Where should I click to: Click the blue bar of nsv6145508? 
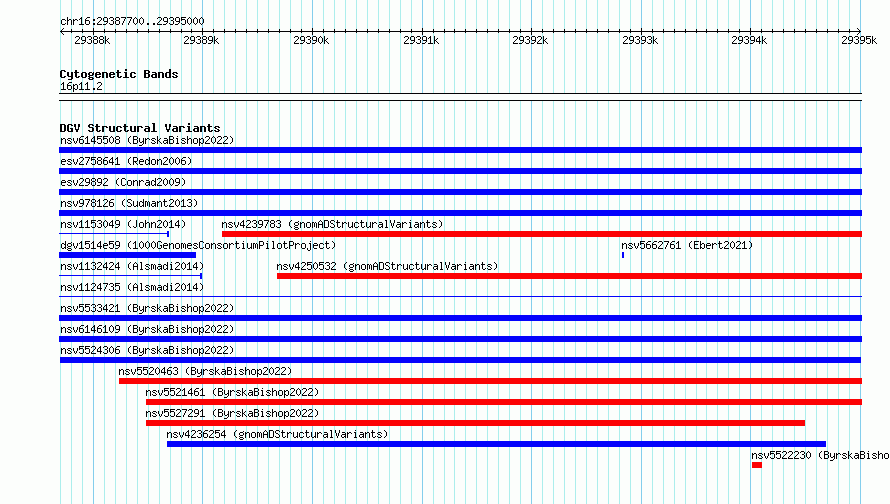coord(460,150)
